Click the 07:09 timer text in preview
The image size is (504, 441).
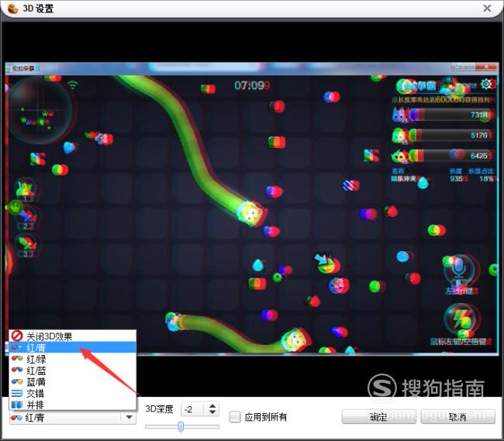(252, 85)
